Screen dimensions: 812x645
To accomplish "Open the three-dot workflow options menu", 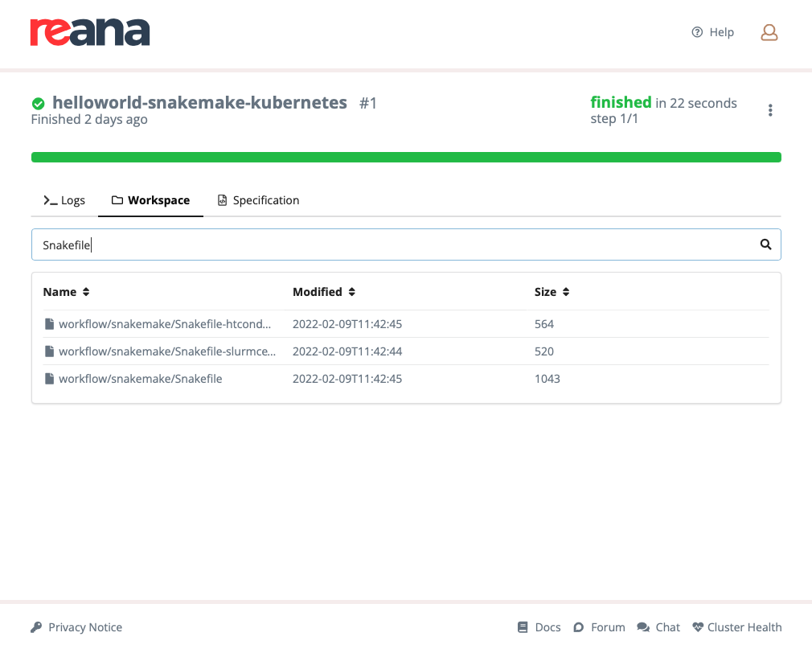I will (770, 110).
